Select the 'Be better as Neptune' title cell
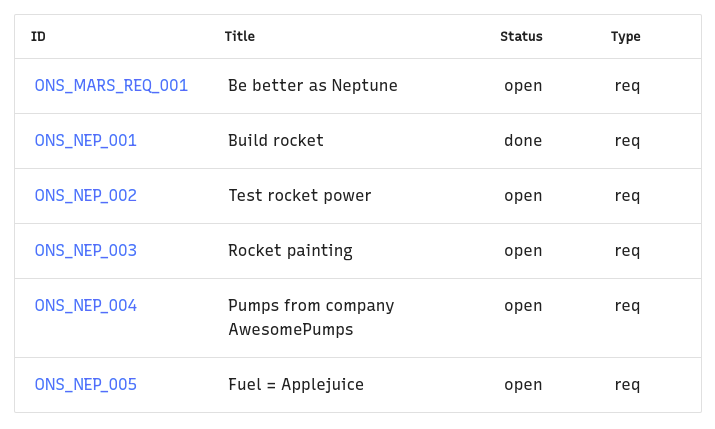 pos(312,86)
